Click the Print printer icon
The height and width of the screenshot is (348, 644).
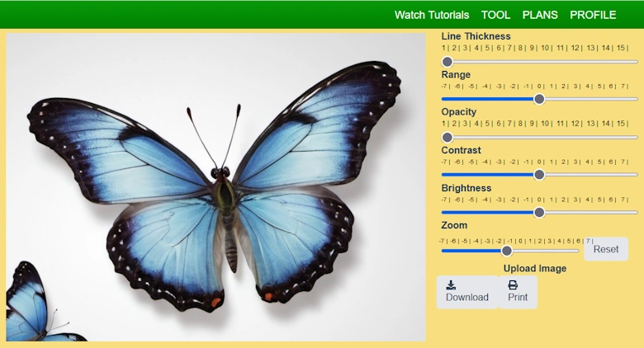coord(513,285)
